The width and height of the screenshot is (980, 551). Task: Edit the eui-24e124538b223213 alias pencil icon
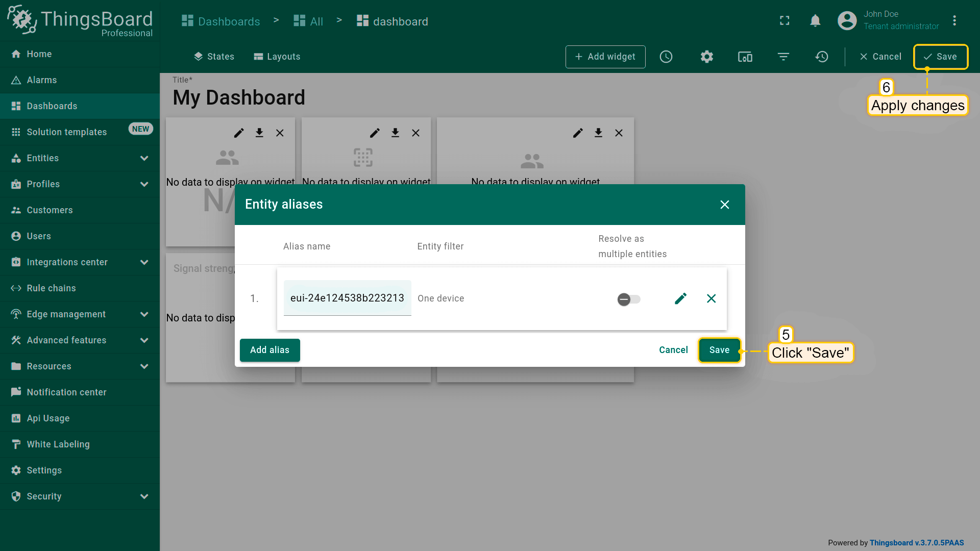point(680,298)
